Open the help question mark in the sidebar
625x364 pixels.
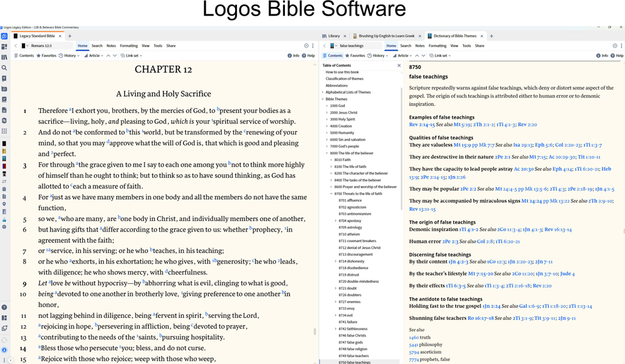pos(4,307)
